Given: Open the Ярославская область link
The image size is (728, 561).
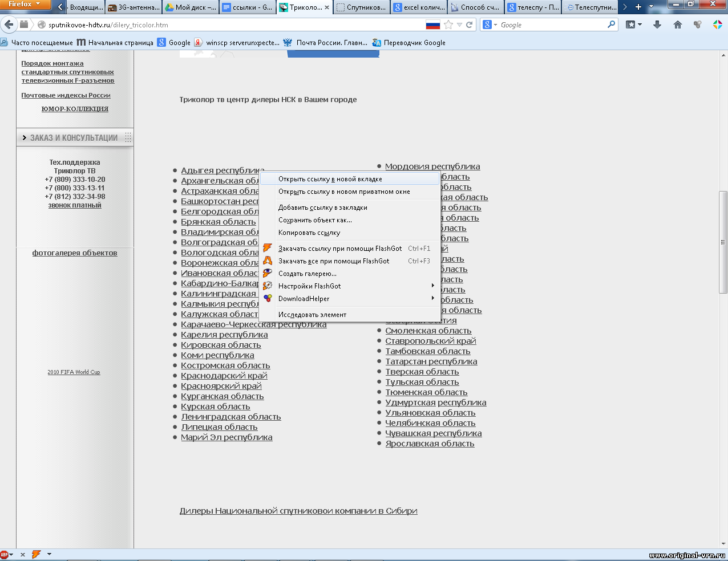Looking at the screenshot, I should click(x=430, y=444).
